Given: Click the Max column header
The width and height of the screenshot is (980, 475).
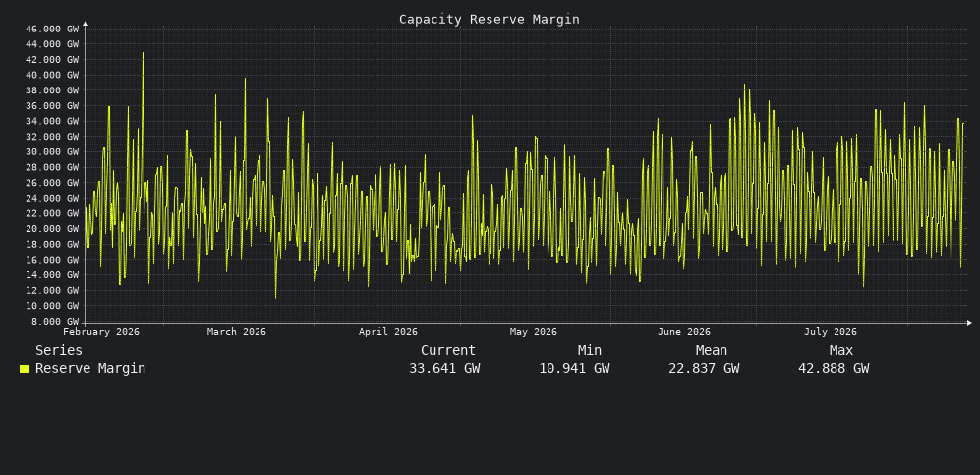Looking at the screenshot, I should click(x=841, y=351).
